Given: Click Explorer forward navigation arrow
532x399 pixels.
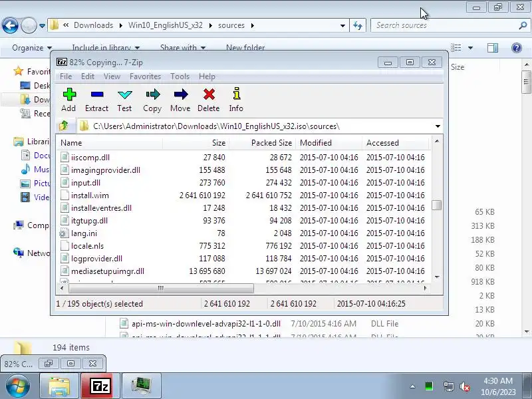Looking at the screenshot, I should (x=29, y=25).
